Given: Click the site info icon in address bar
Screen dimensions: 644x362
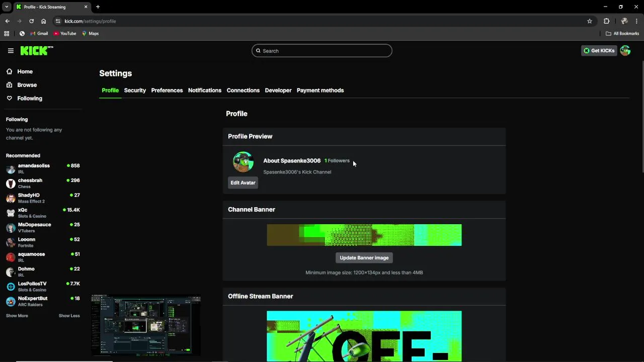Looking at the screenshot, I should 58,21.
